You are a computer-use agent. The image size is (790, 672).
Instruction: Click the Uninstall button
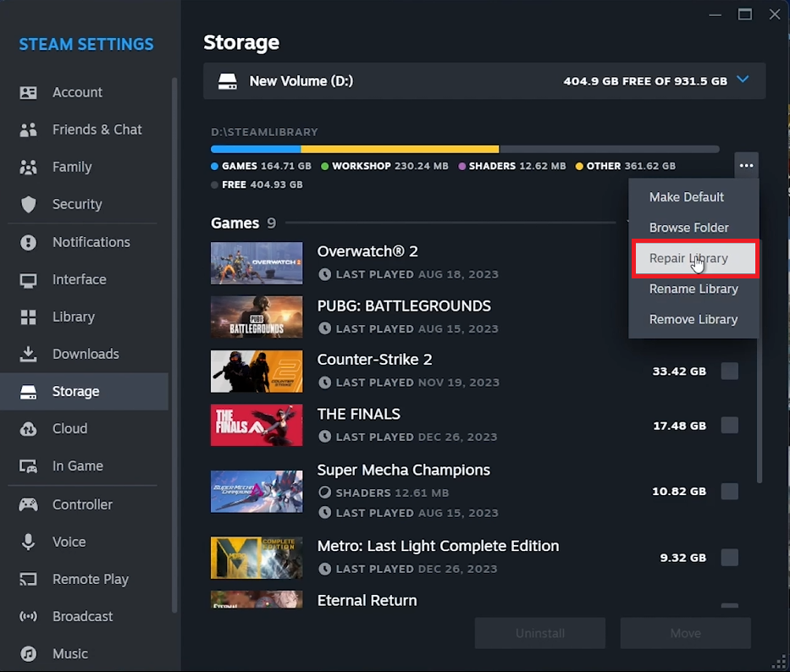pyautogui.click(x=540, y=633)
